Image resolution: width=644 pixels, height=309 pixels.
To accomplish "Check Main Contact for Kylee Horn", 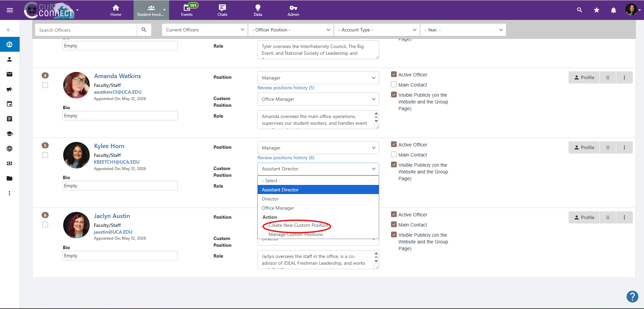I will click(x=394, y=154).
